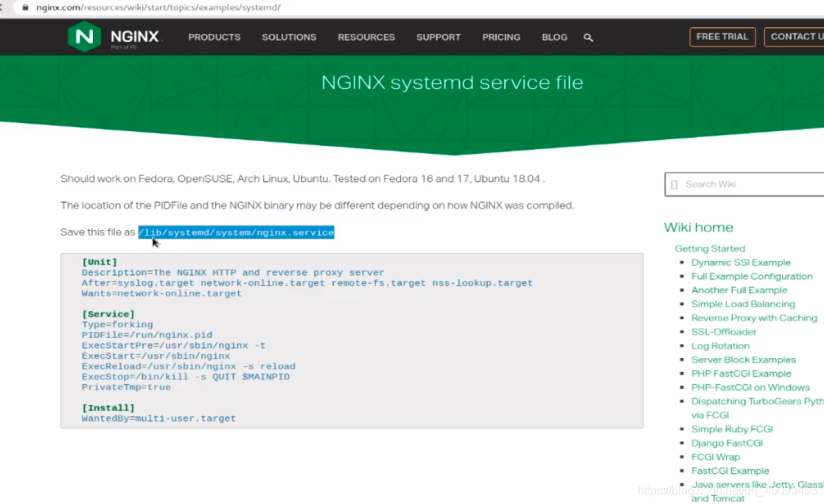Click the WantedBy=multi-user.target line
Image resolution: width=824 pixels, height=504 pixels.
[158, 419]
